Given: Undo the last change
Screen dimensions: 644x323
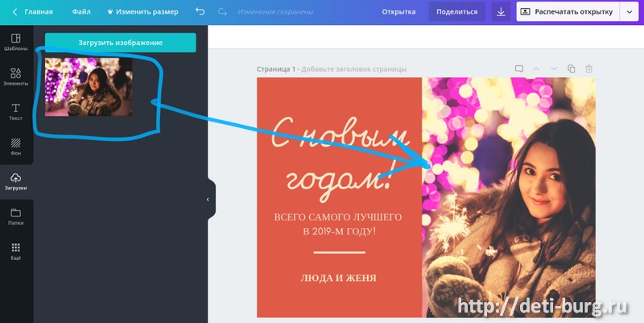Looking at the screenshot, I should coord(200,11).
